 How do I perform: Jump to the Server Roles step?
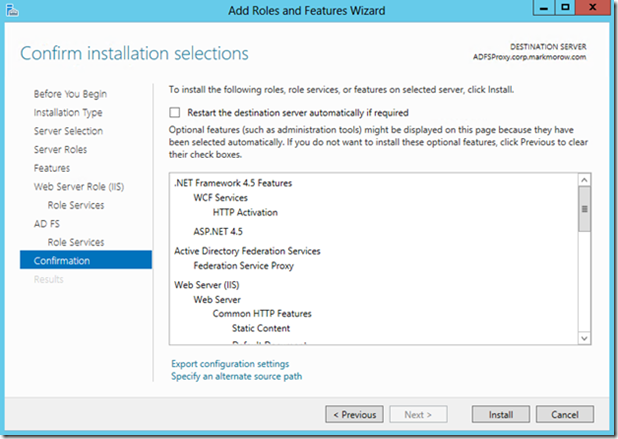point(60,150)
